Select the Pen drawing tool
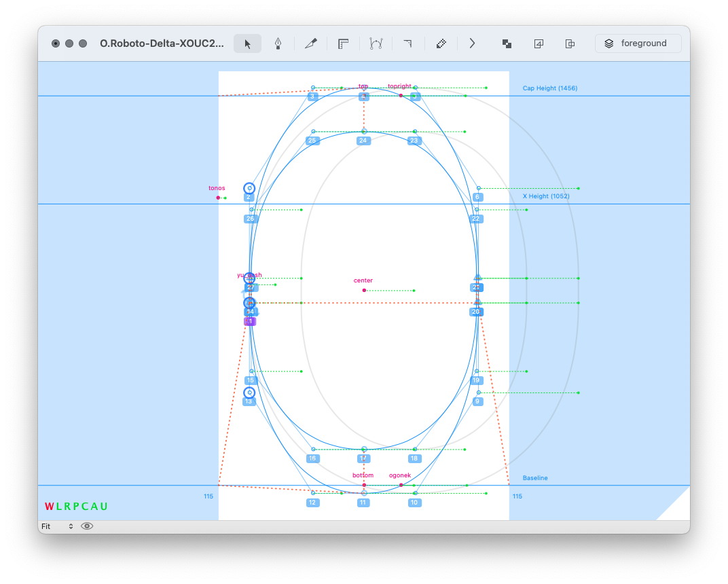728x584 pixels. (278, 43)
